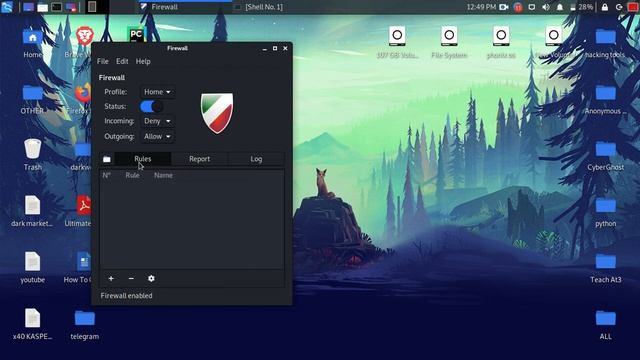Click the Rule column header

click(x=132, y=175)
